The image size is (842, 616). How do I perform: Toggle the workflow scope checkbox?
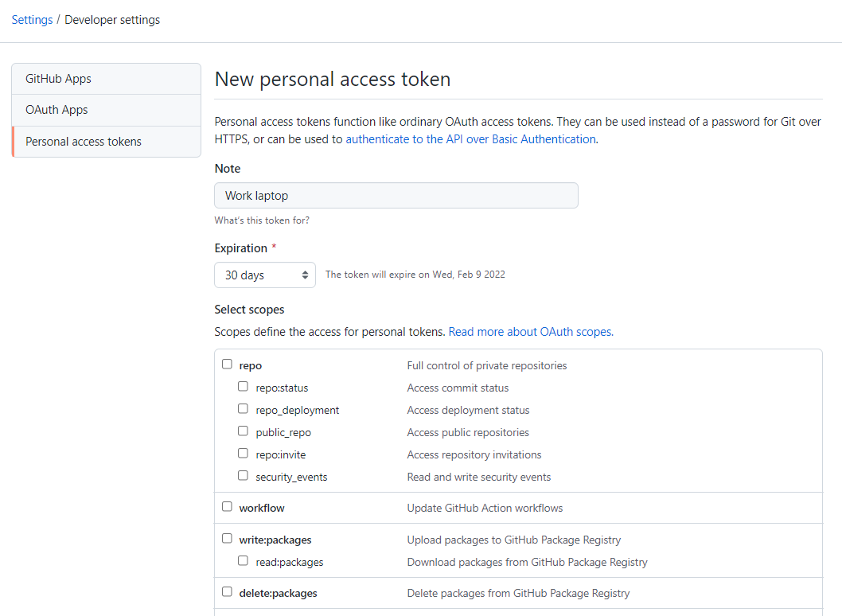coord(227,506)
